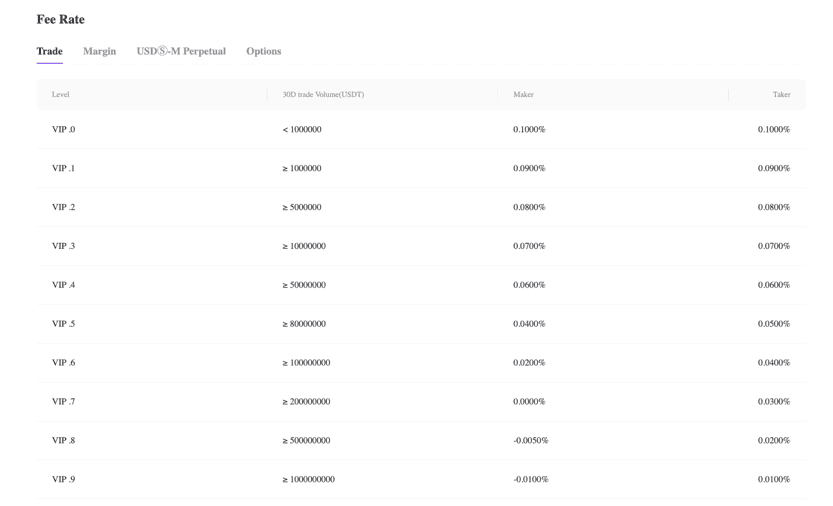
Task: Click the -0.0100% maker fee value
Action: click(531, 480)
